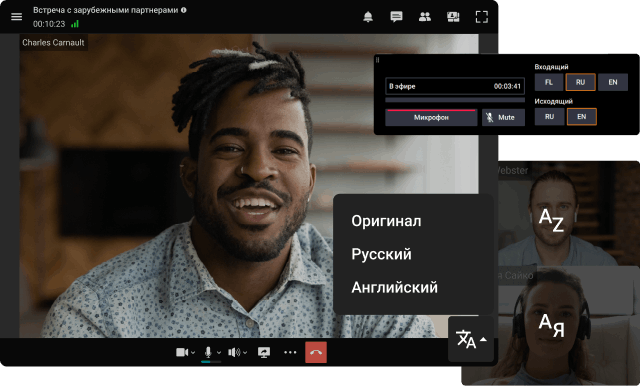This screenshot has width=640, height=386.
Task: Check the green signal strength indicator
Action: click(x=75, y=24)
